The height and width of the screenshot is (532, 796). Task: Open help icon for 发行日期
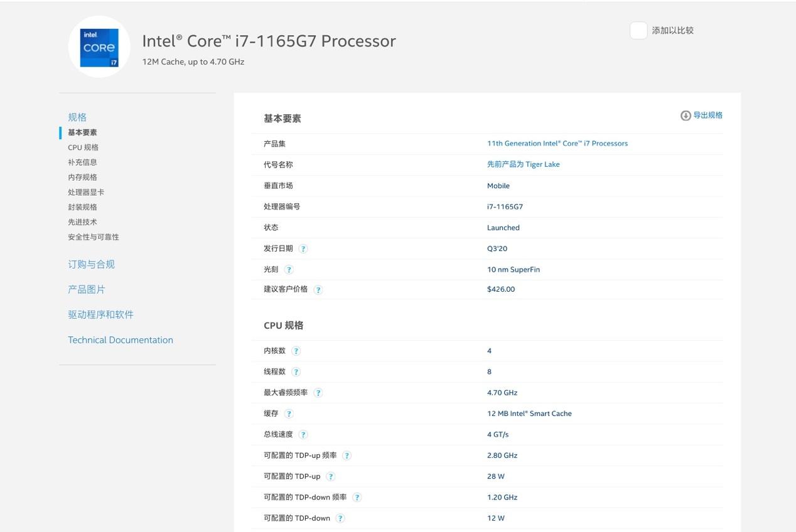click(303, 248)
